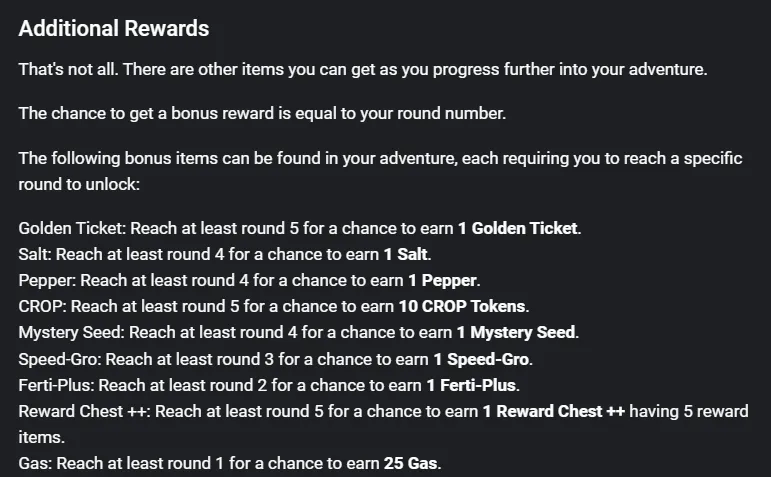The width and height of the screenshot is (771, 477).
Task: Click the bold 1 Mystery Seed text
Action: click(516, 332)
